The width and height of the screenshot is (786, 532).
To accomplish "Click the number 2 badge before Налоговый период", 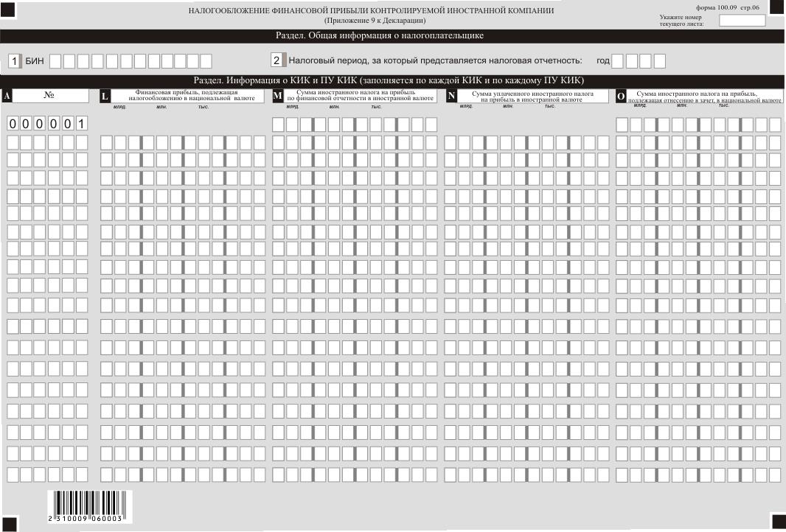I will click(x=277, y=60).
